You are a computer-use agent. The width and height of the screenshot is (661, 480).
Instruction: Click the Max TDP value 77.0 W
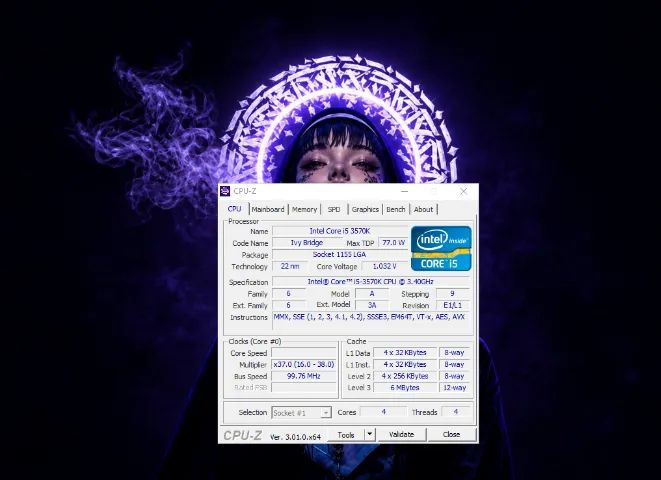click(393, 243)
